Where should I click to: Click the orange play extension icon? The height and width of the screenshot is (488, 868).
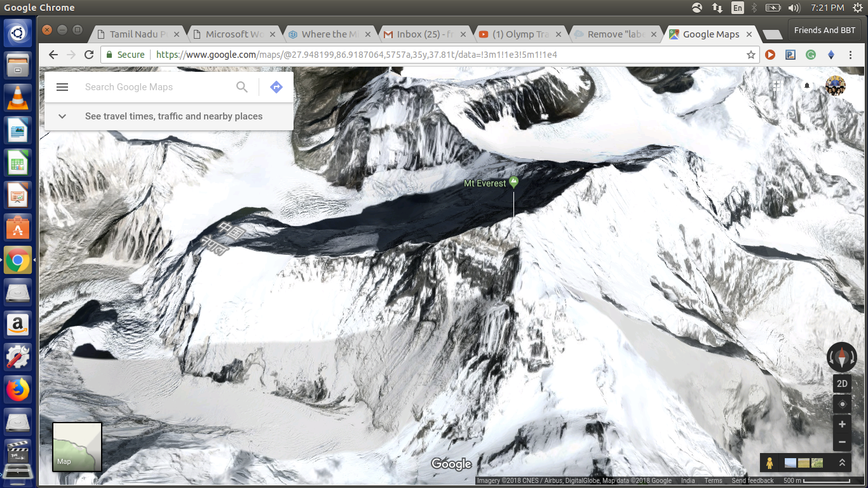pyautogui.click(x=770, y=55)
